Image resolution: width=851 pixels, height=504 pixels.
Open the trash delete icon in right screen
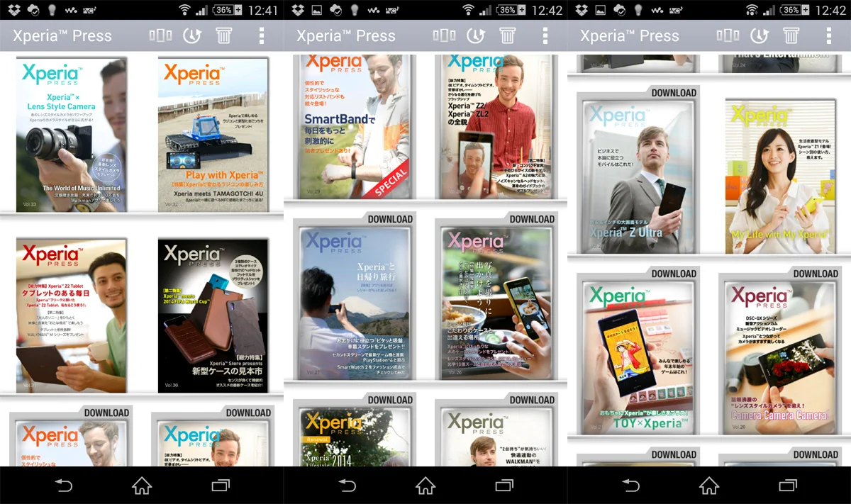[791, 35]
